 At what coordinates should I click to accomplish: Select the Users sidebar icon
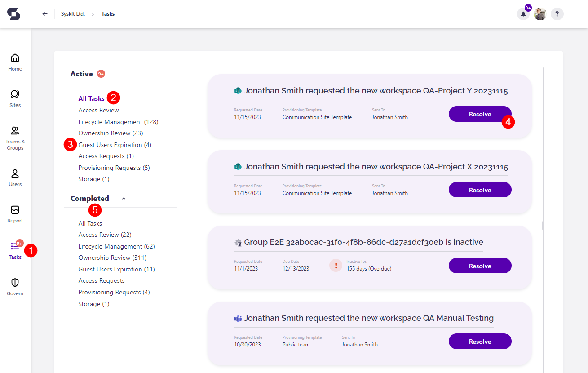point(15,175)
